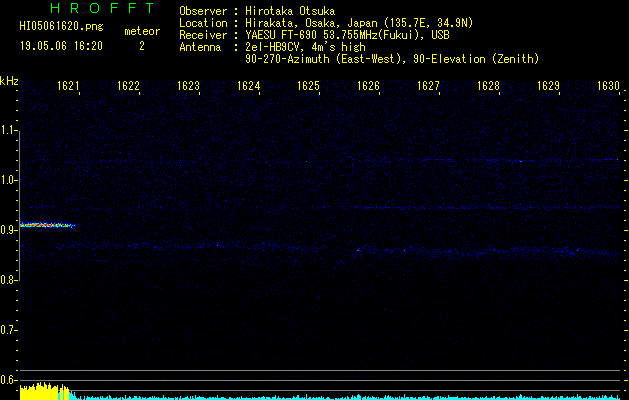Screen dimensions: 629x400
Task: Click time marker 1630
Action: pyautogui.click(x=609, y=86)
